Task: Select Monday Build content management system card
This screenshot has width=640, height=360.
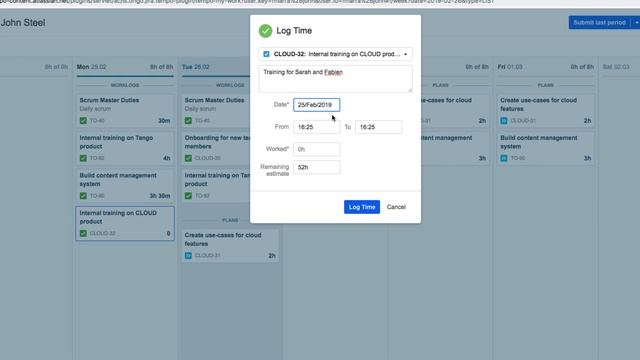Action: 125,185
